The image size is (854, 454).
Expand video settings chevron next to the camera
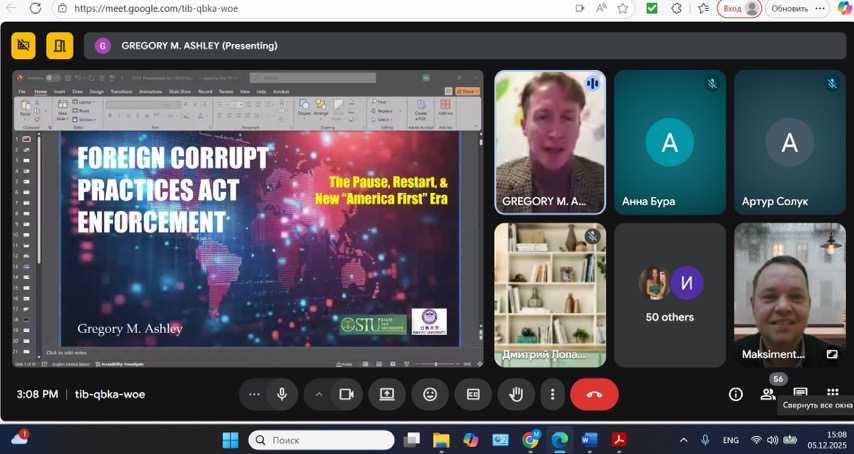[x=319, y=394]
